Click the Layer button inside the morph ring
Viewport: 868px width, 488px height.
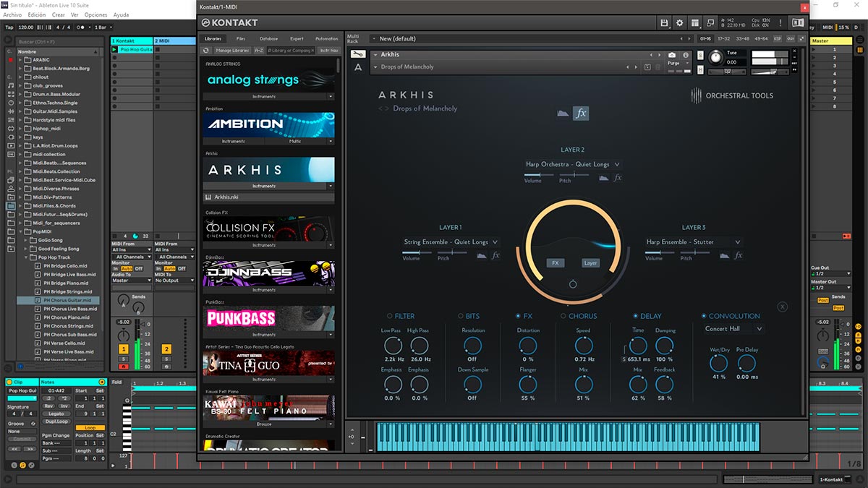[590, 263]
